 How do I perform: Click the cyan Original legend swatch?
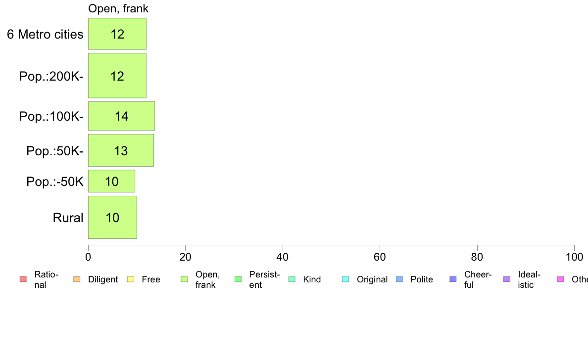[346, 279]
